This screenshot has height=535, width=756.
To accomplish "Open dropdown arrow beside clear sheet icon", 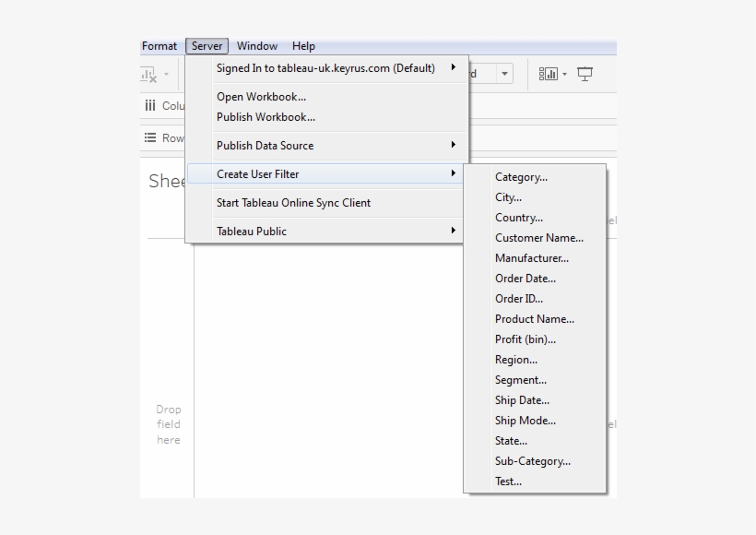I will click(166, 75).
